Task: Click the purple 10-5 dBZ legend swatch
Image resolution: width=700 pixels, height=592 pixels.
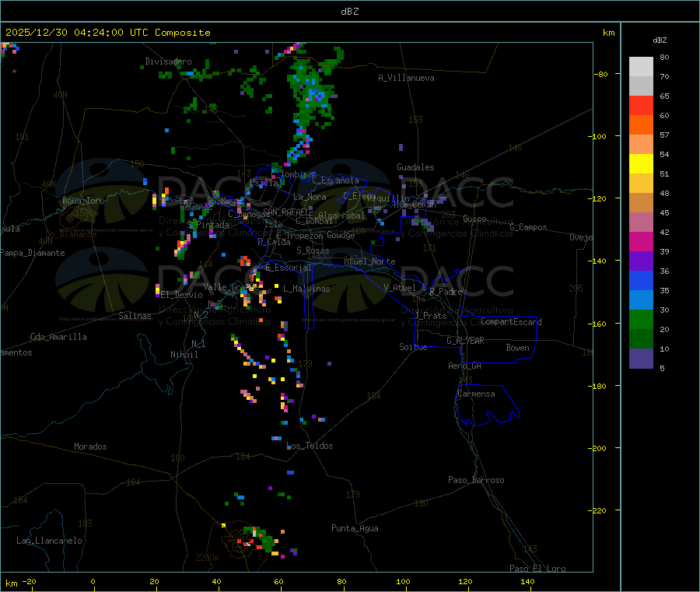Action: pyautogui.click(x=641, y=359)
